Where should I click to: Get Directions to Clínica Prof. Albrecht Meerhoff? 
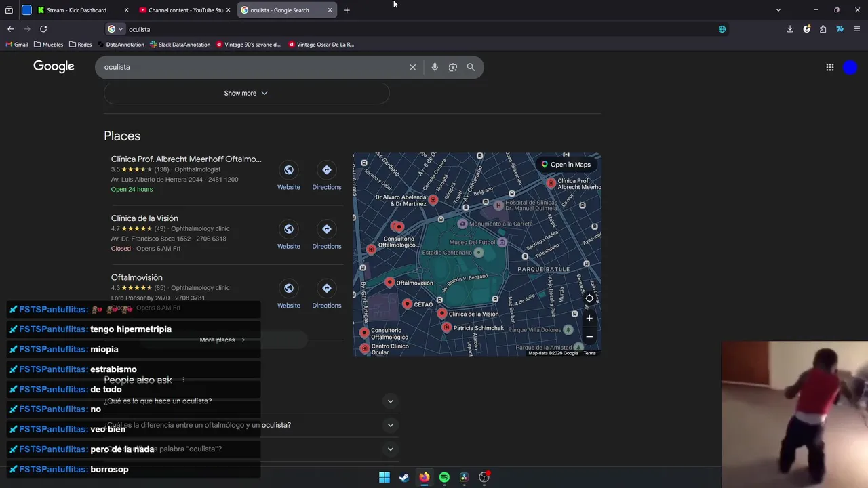pyautogui.click(x=327, y=176)
